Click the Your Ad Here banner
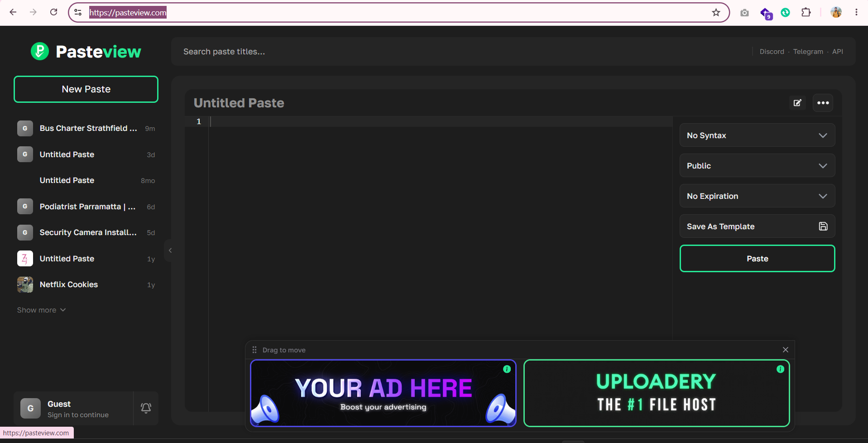Image resolution: width=868 pixels, height=443 pixels. point(383,393)
